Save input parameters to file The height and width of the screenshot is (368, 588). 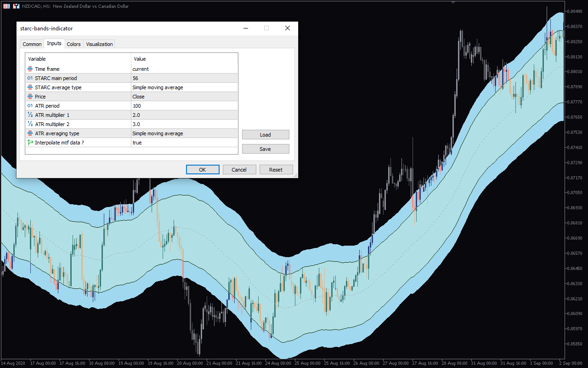(x=266, y=149)
